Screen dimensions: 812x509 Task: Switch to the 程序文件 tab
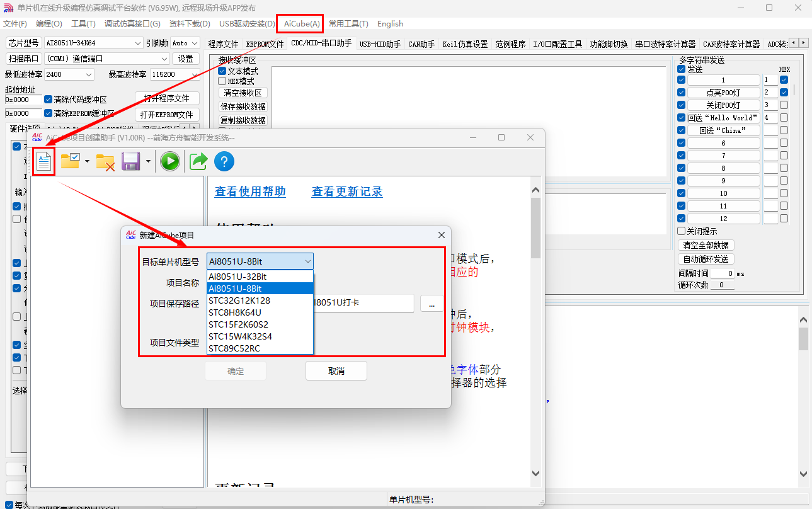pyautogui.click(x=224, y=44)
